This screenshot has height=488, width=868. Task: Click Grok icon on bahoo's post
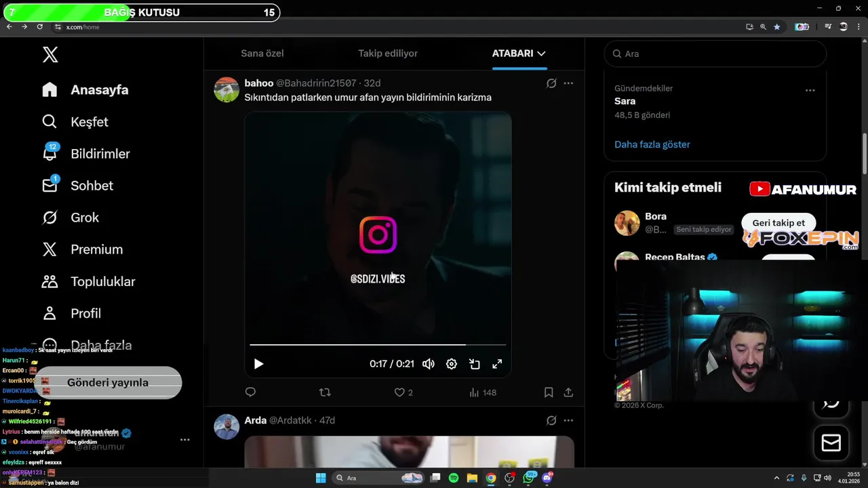tap(551, 83)
